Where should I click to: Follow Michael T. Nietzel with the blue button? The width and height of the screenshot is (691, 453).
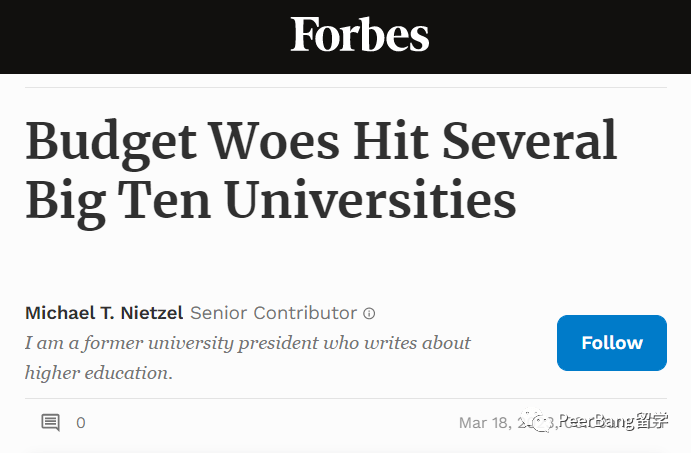point(612,343)
